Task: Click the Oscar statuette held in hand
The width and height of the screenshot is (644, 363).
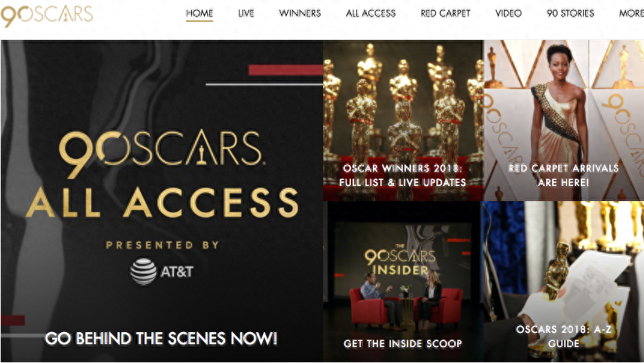Action: pyautogui.click(x=556, y=271)
